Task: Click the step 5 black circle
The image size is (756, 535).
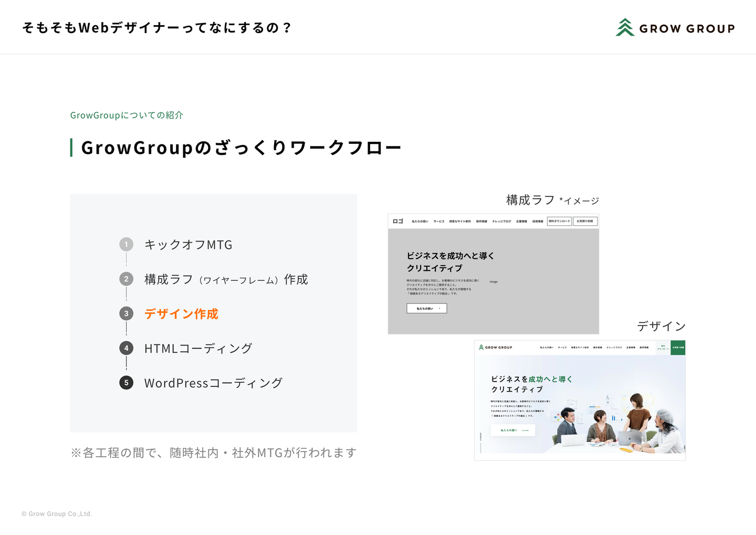Action: point(126,383)
